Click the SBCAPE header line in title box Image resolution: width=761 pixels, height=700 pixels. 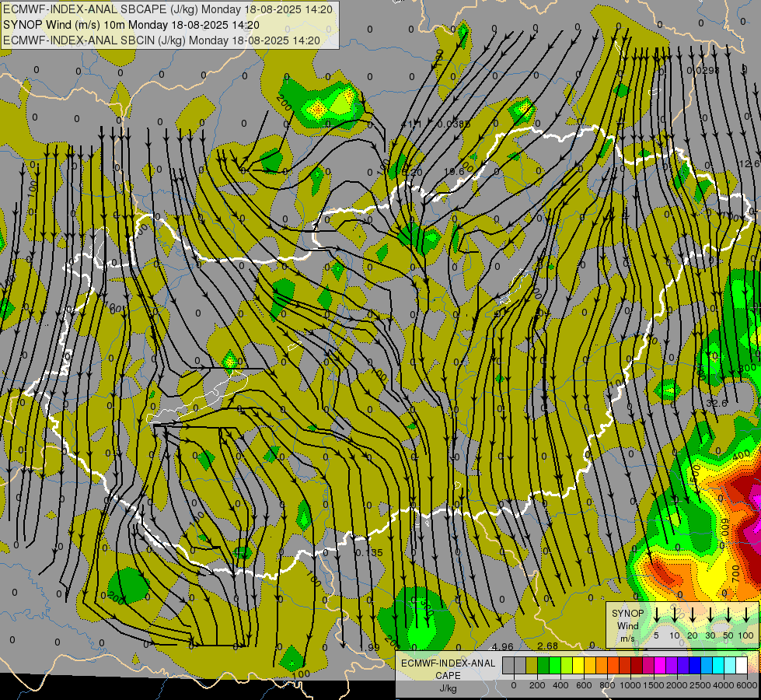coord(168,9)
